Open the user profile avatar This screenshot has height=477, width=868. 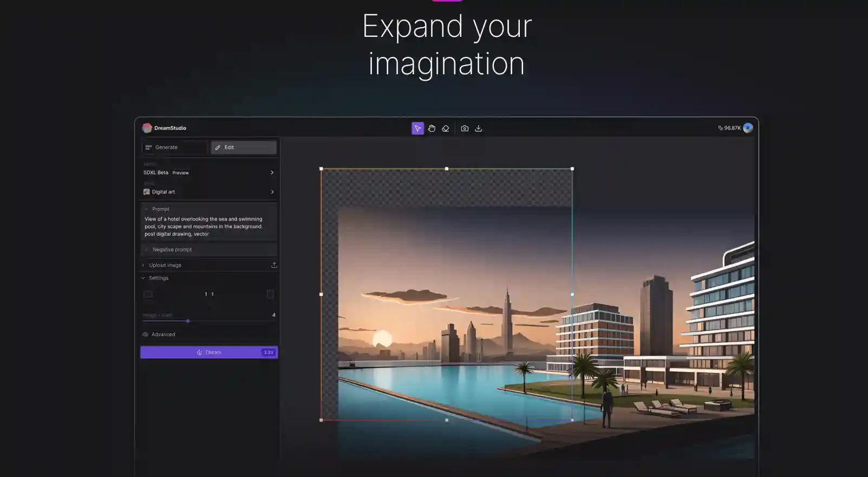pyautogui.click(x=748, y=128)
